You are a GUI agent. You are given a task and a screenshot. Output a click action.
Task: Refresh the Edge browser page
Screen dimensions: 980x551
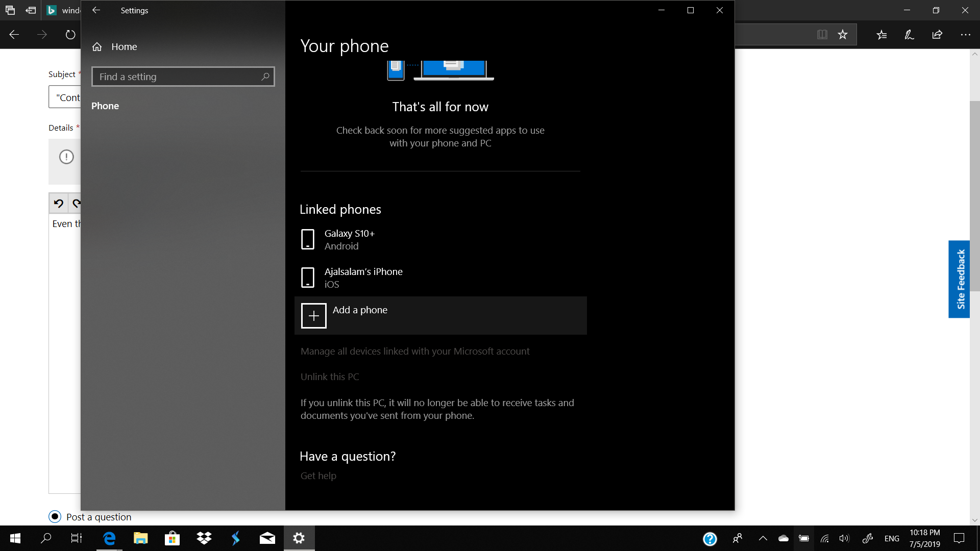click(x=70, y=35)
